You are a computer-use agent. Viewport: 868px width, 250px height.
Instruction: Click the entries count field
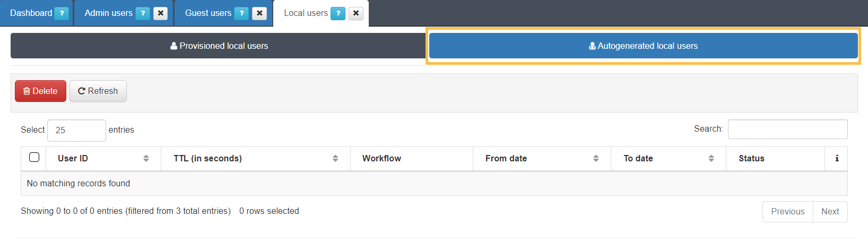[76, 131]
